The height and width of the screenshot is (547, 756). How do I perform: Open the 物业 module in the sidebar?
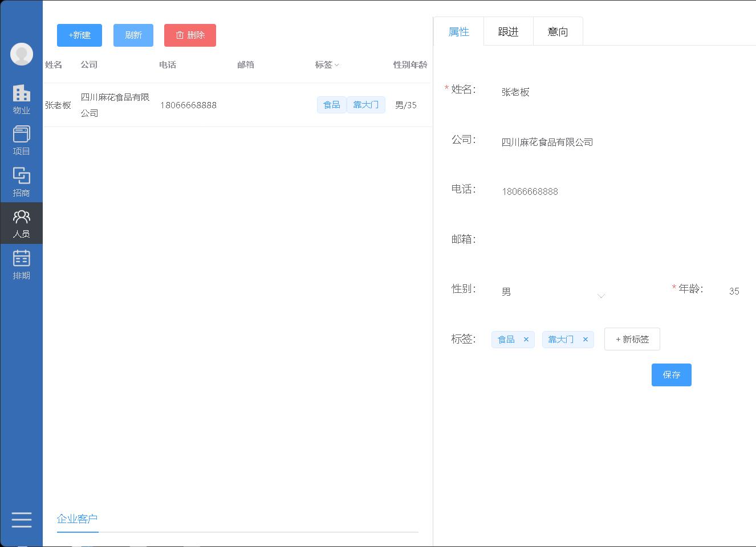21,99
